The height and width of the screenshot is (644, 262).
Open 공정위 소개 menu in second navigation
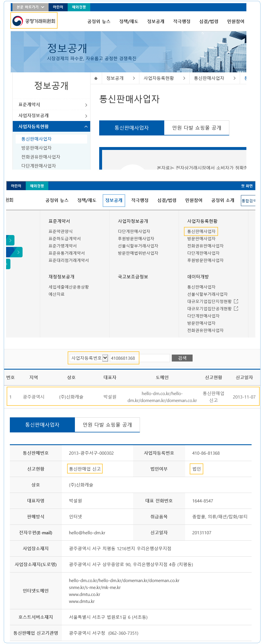coord(223,200)
